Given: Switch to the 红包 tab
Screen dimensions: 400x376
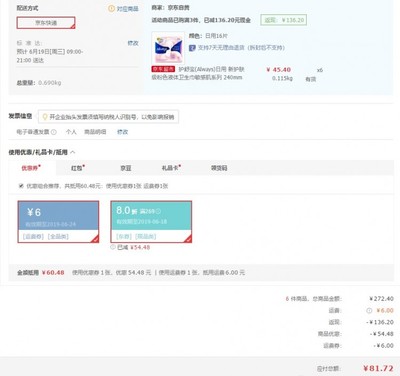Looking at the screenshot, I should (x=78, y=168).
